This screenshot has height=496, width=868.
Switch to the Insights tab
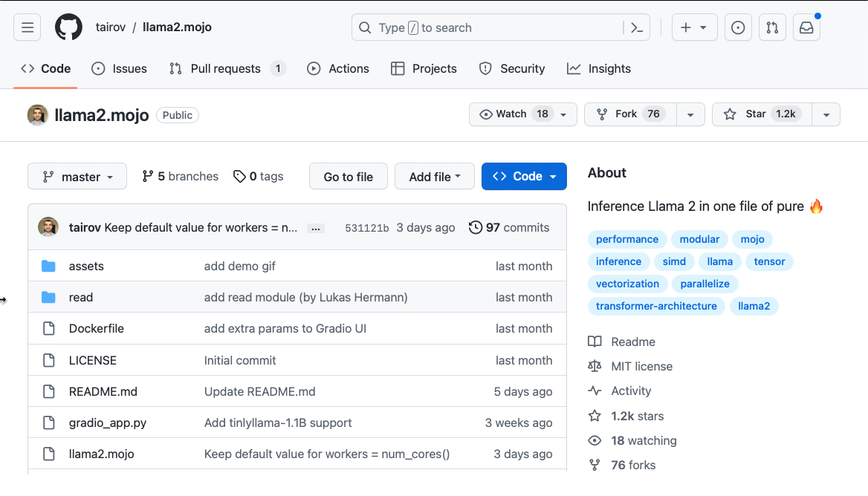point(598,68)
